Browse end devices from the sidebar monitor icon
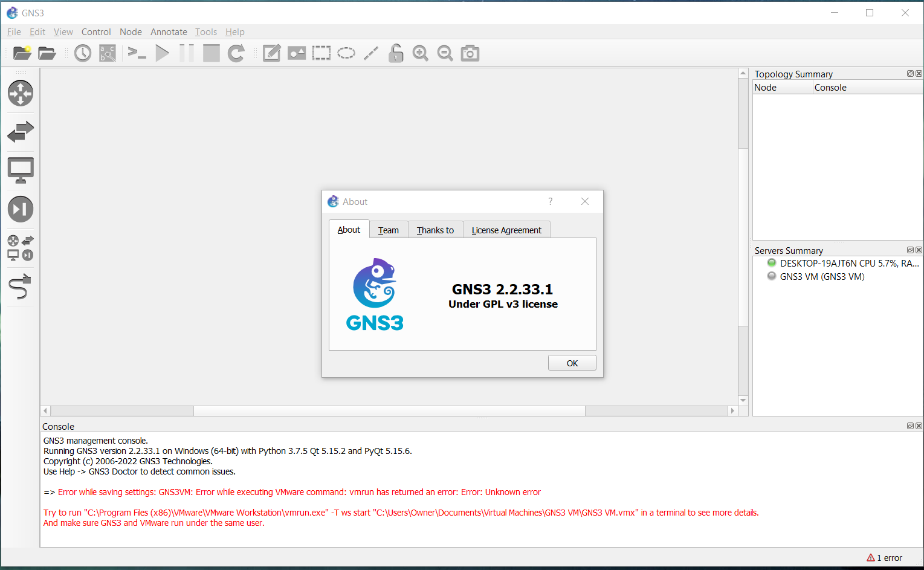This screenshot has height=570, width=924. coord(20,170)
